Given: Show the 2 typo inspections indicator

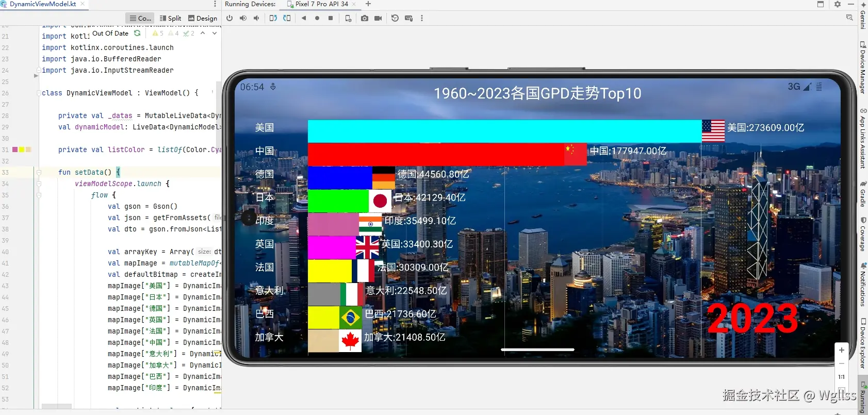Looking at the screenshot, I should 189,33.
